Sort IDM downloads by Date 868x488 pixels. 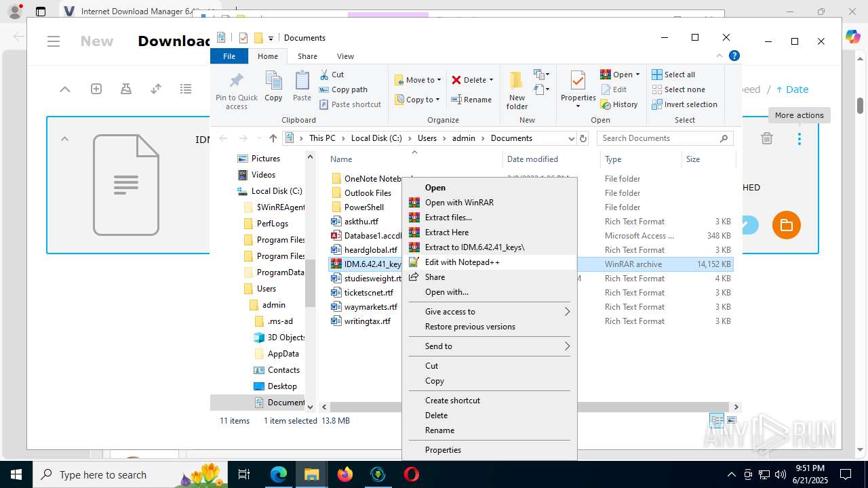pos(792,89)
